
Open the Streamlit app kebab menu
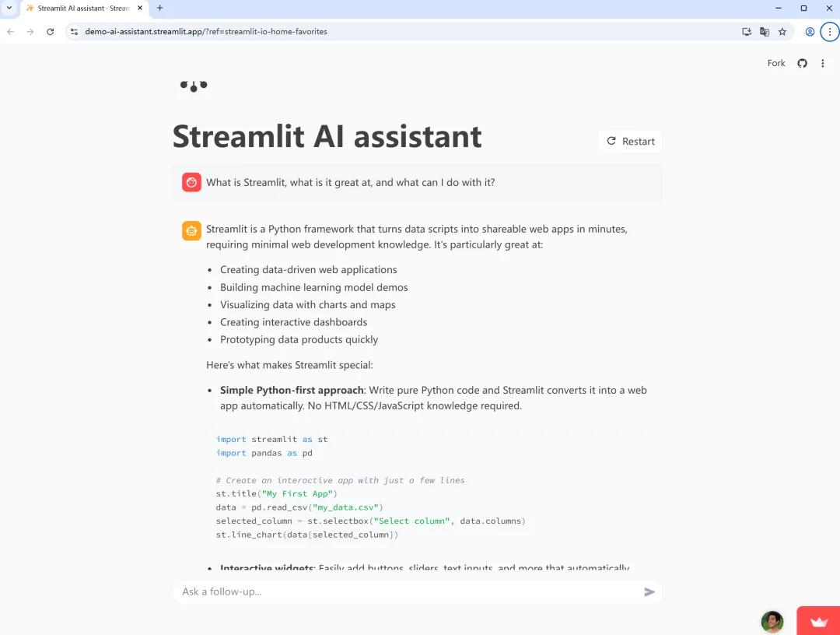(823, 63)
